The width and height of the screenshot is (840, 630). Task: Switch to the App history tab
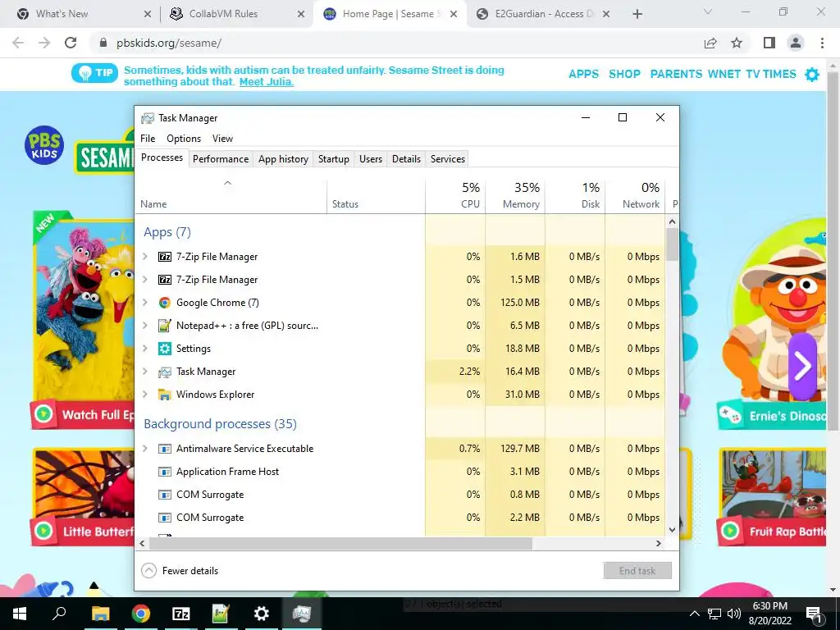(283, 159)
